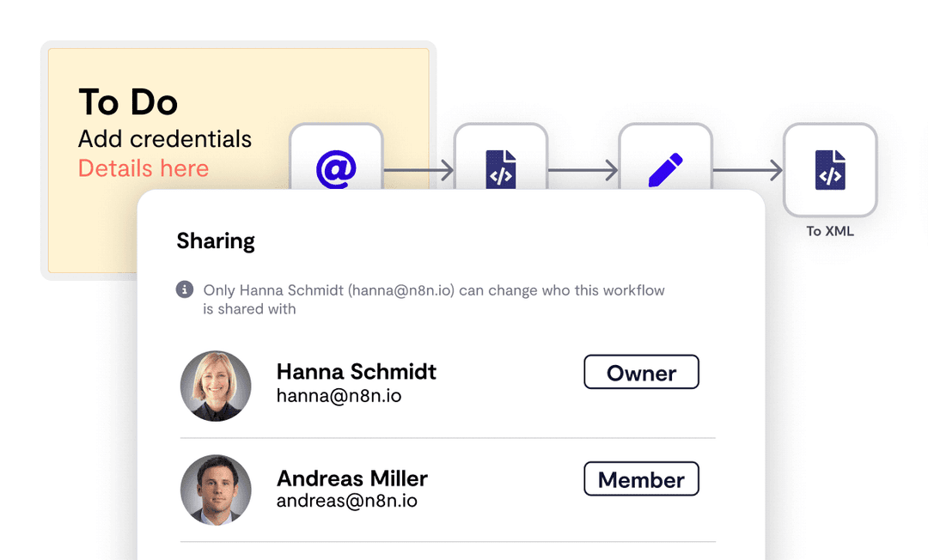Click the andreas@n8n.io email address
The image size is (928, 560).
click(346, 501)
